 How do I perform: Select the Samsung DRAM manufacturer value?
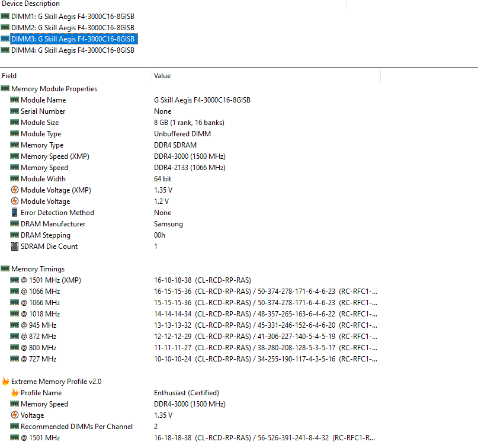[168, 224]
